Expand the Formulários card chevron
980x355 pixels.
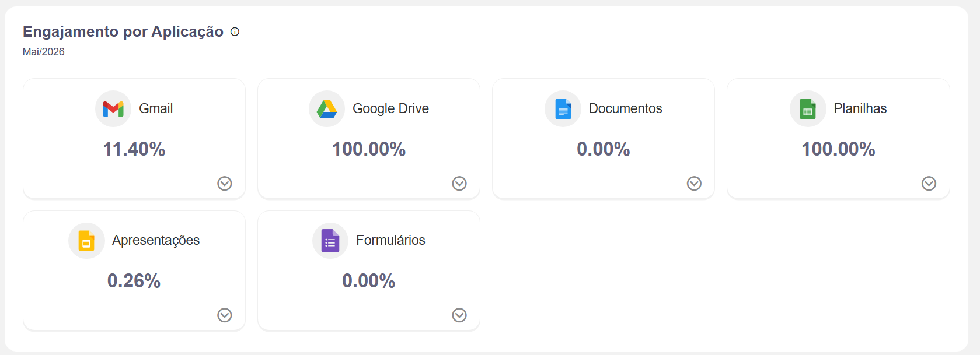coord(459,315)
